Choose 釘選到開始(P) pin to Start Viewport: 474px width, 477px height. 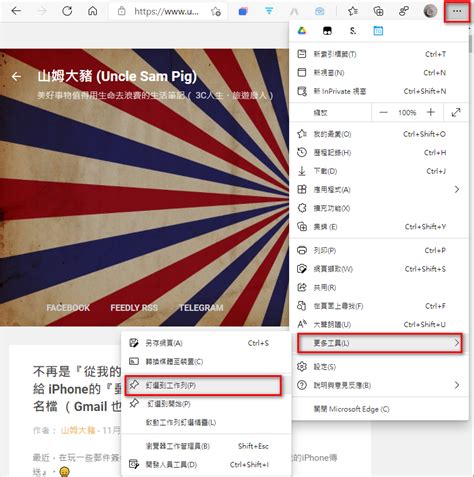click(206, 404)
